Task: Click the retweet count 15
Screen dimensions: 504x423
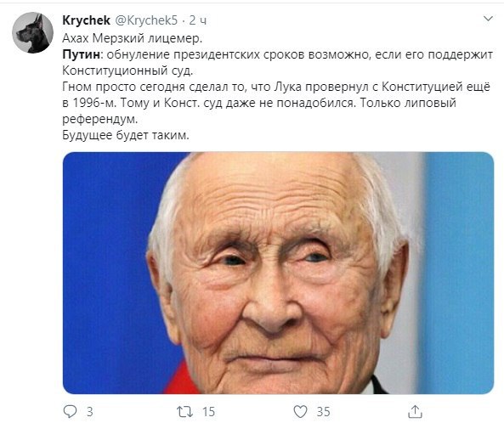Action: tap(208, 411)
